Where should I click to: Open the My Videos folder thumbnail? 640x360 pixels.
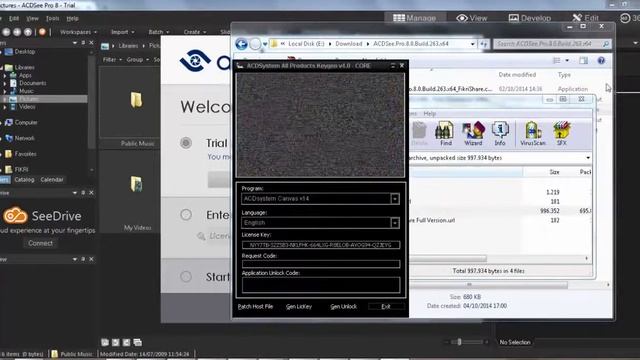click(136, 184)
